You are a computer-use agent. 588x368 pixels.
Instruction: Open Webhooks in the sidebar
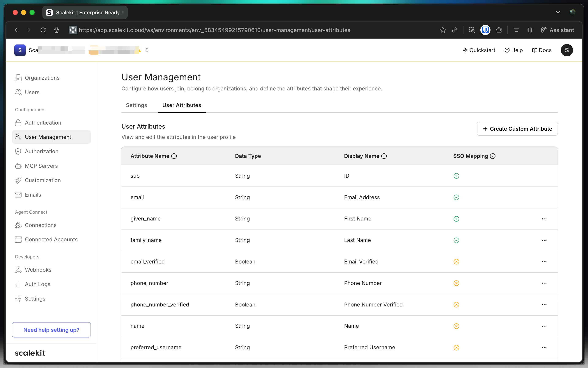coord(38,270)
